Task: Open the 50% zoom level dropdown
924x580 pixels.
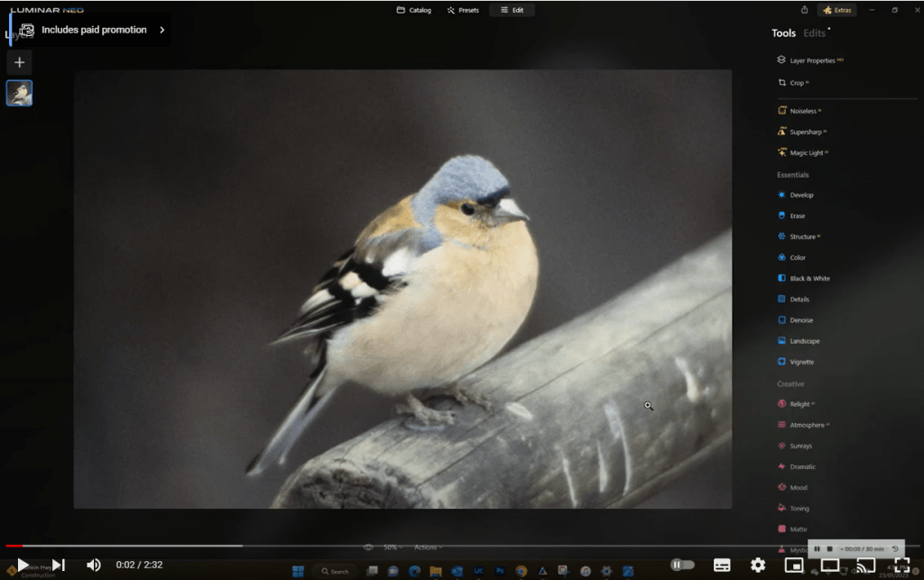Action: tap(390, 546)
